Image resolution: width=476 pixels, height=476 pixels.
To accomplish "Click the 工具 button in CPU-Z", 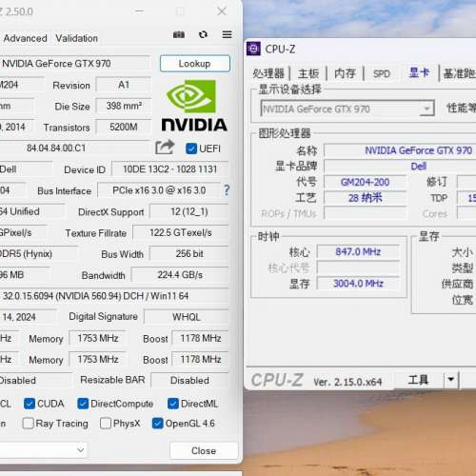I will click(x=418, y=380).
